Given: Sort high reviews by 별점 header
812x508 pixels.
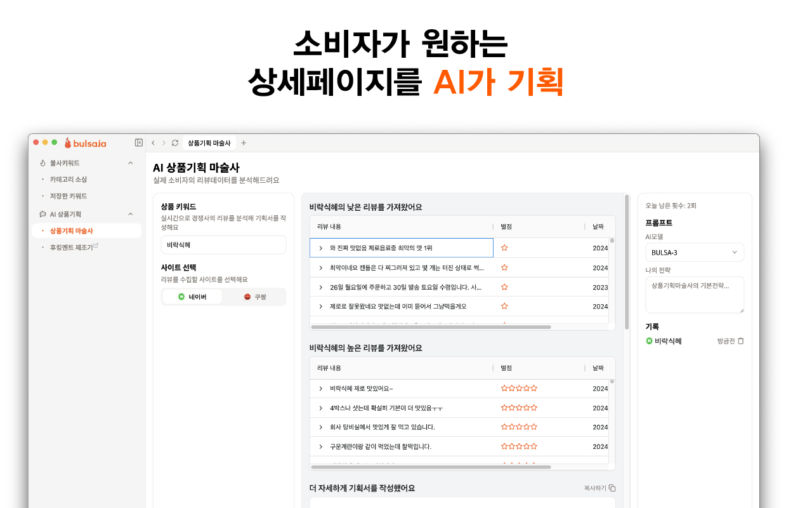Looking at the screenshot, I should coord(506,368).
